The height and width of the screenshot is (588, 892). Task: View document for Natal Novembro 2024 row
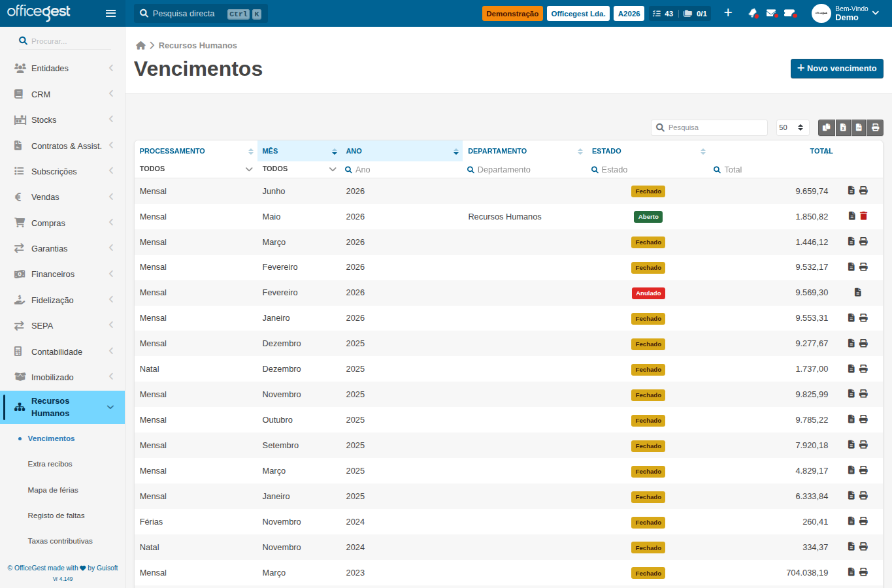coord(851,546)
